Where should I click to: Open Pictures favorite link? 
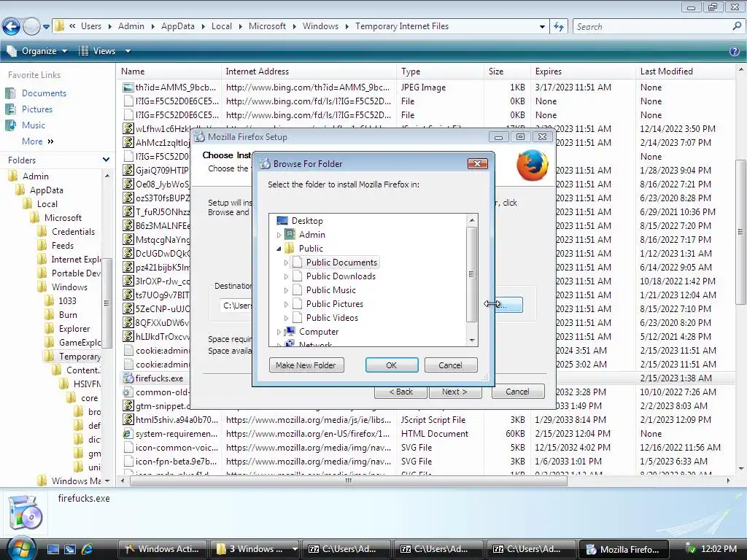[36, 109]
